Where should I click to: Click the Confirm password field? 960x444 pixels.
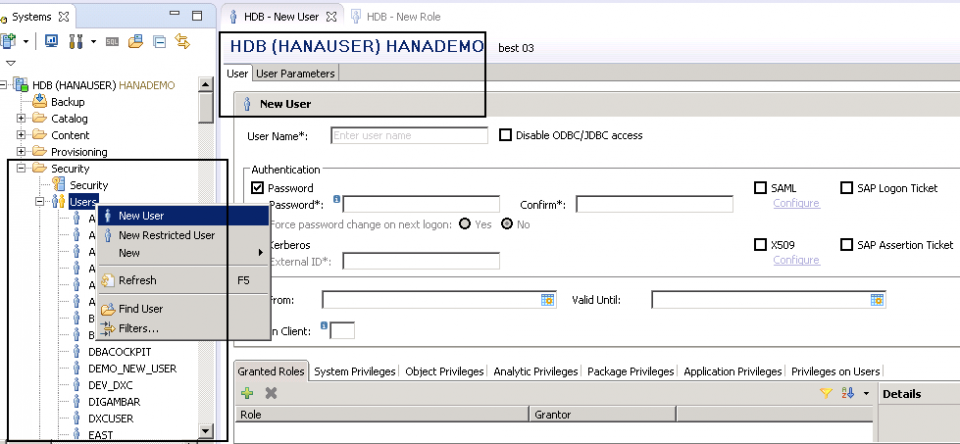[654, 204]
